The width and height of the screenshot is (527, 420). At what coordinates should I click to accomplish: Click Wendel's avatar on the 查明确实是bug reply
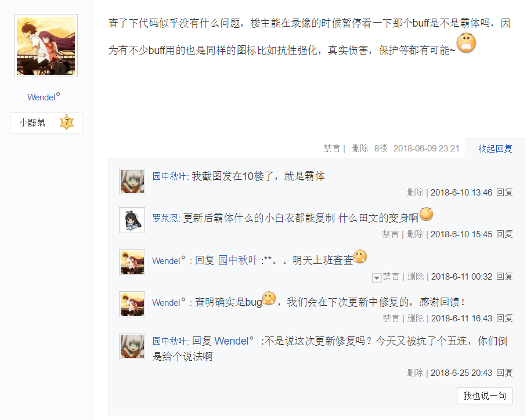point(132,304)
